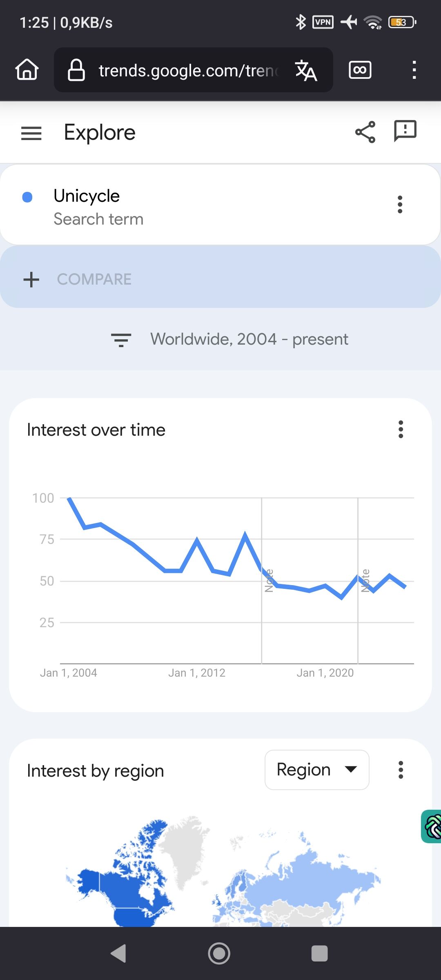Add a comparison with COMPARE button
Image resolution: width=441 pixels, height=980 pixels.
[x=78, y=279]
